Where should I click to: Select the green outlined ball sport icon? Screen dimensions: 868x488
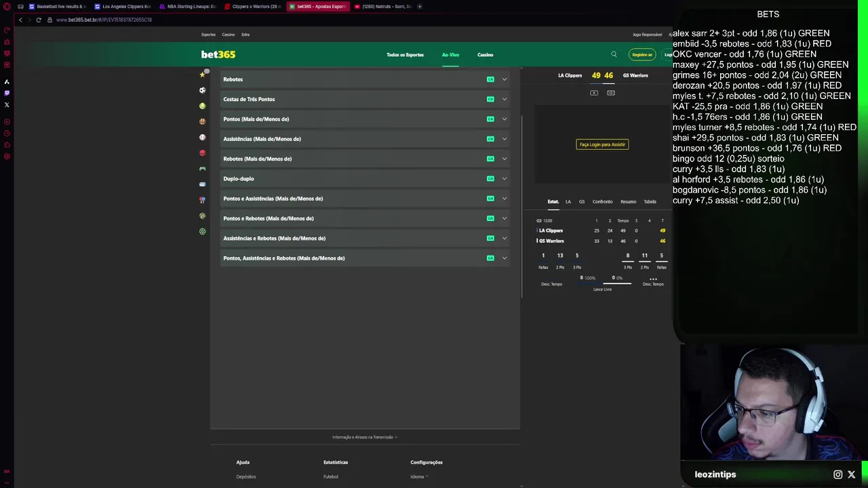click(202, 232)
